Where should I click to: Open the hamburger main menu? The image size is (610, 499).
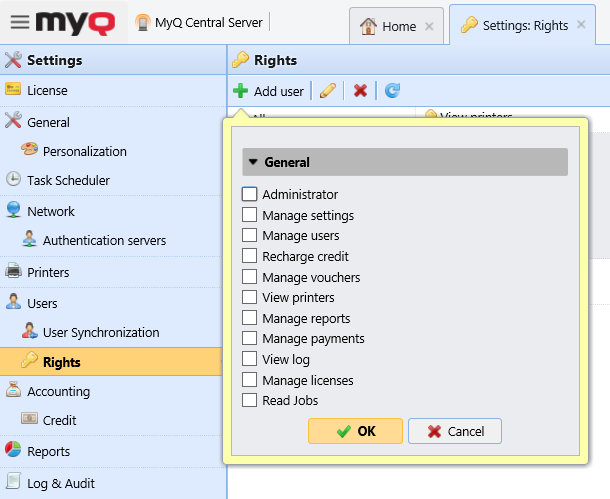click(x=20, y=22)
